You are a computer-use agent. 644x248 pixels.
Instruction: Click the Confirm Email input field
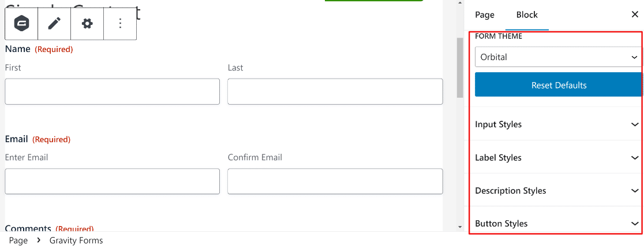[335, 181]
